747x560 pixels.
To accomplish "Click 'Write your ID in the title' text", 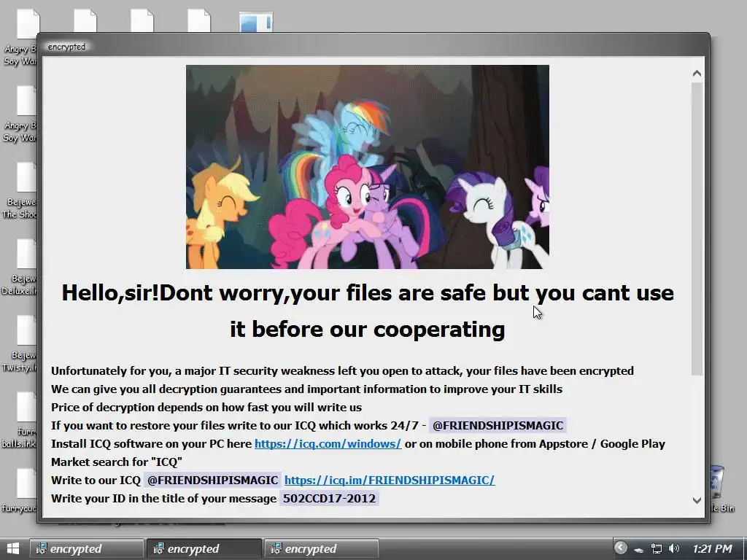I will tap(163, 499).
